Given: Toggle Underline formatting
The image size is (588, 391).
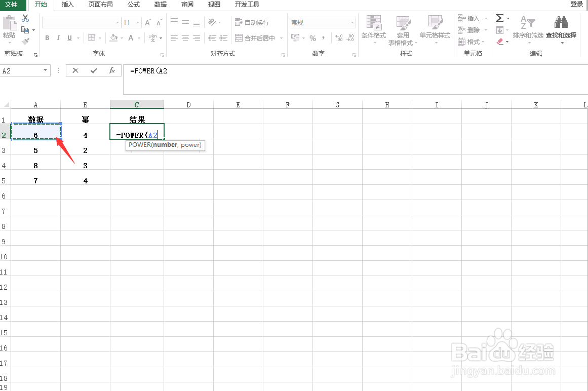Looking at the screenshot, I should tap(69, 38).
